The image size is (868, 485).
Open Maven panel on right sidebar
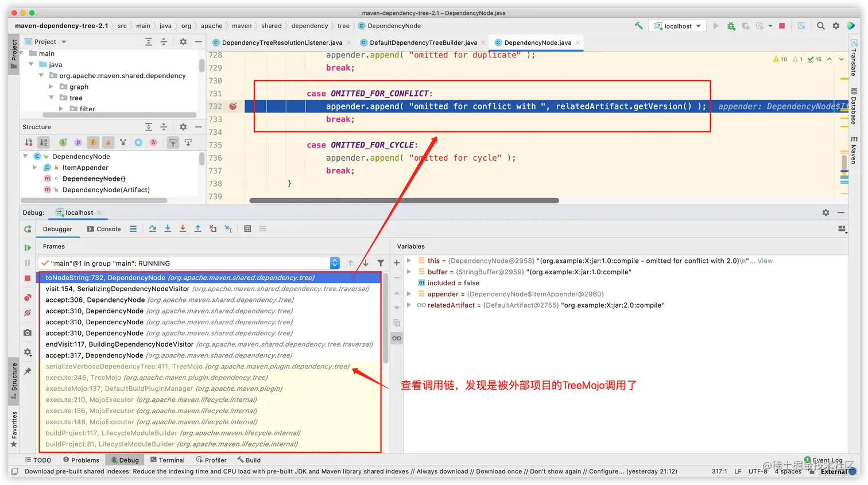pos(854,150)
